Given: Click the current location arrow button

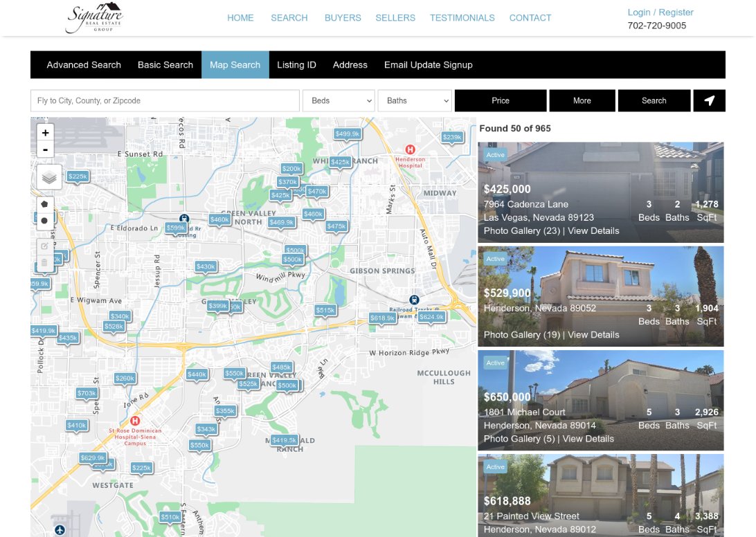Looking at the screenshot, I should click(709, 100).
